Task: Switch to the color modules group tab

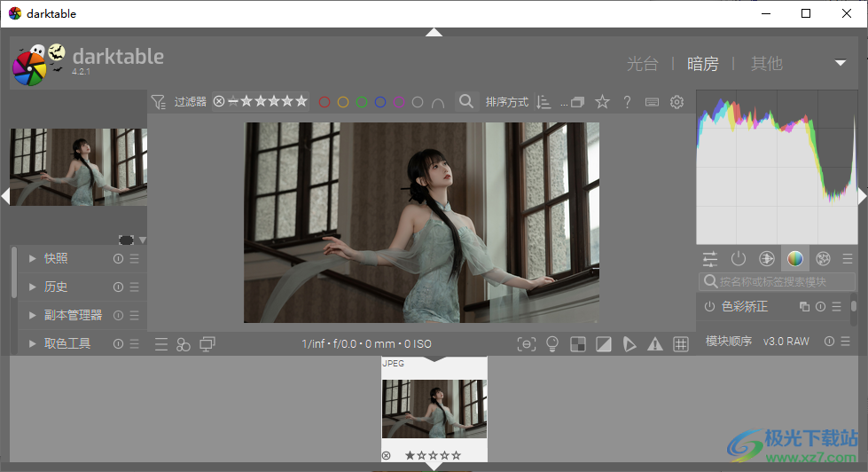Action: tap(795, 259)
